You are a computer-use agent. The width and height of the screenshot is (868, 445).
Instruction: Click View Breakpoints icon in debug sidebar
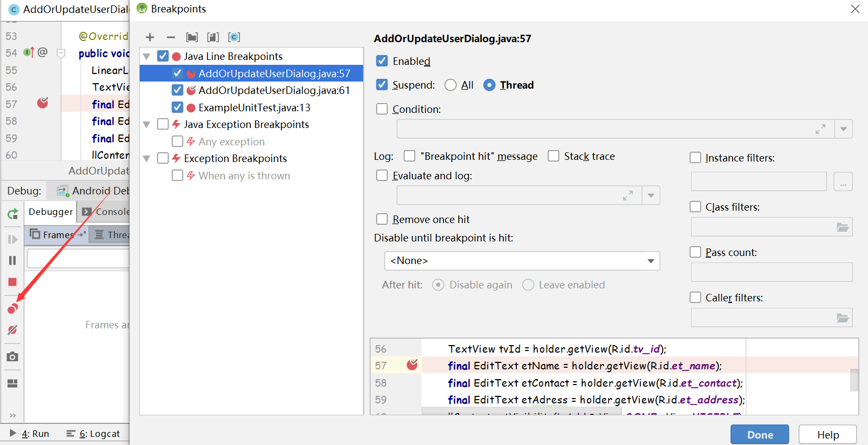[x=12, y=308]
